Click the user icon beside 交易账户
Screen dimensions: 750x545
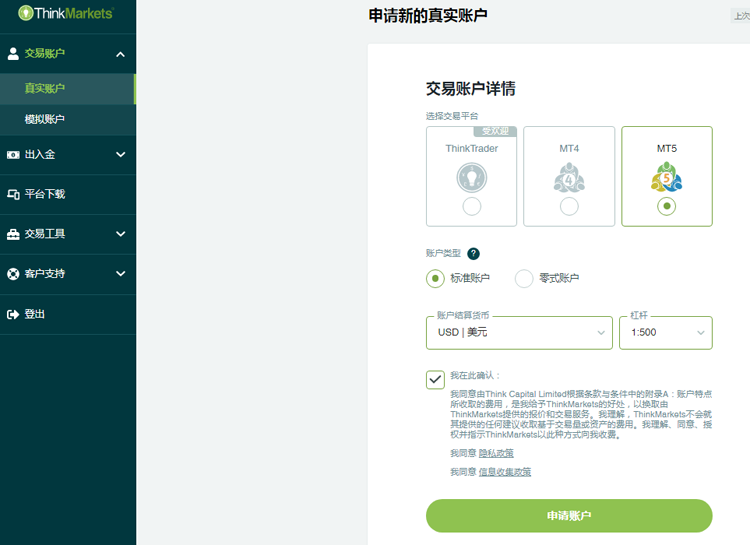[x=13, y=54]
